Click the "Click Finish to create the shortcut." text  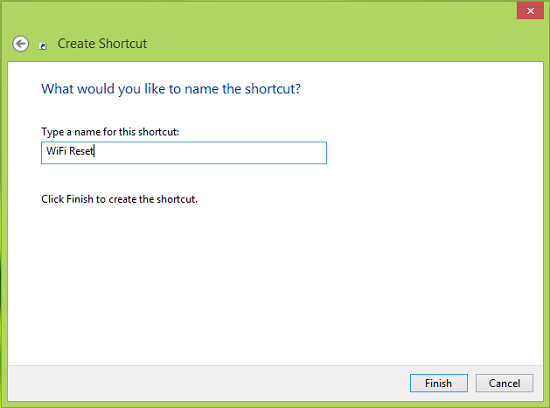point(119,199)
